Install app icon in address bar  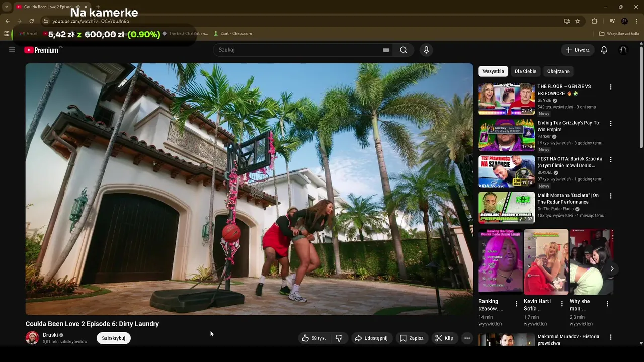click(x=567, y=21)
